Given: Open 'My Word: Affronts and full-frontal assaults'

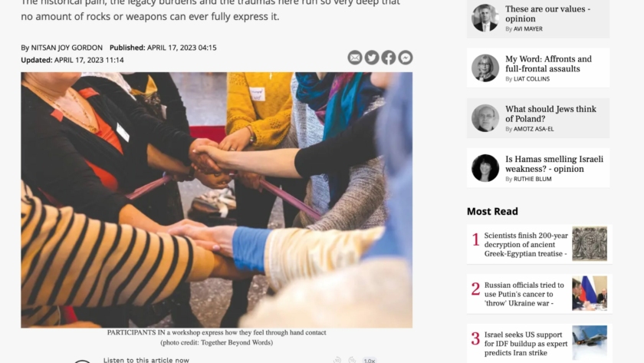Looking at the screenshot, I should (x=548, y=64).
